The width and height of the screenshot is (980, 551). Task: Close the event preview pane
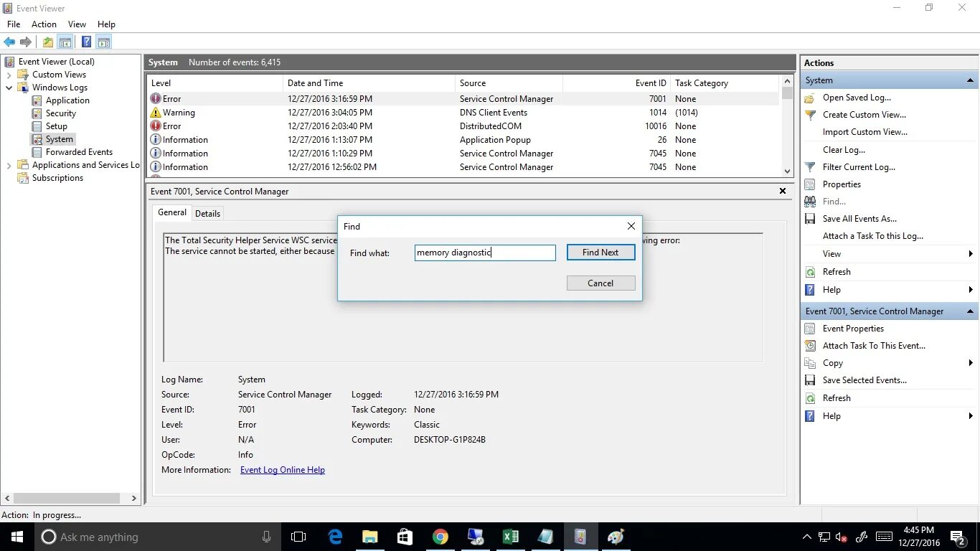coord(783,192)
